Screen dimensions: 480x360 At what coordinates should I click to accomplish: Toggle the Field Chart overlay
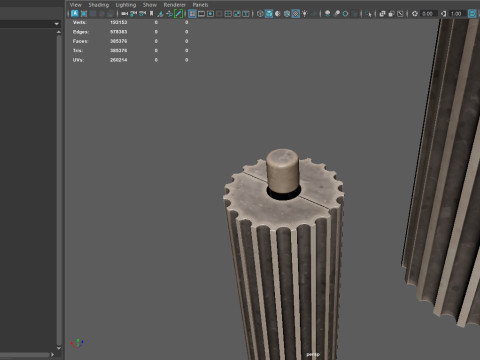(x=228, y=13)
